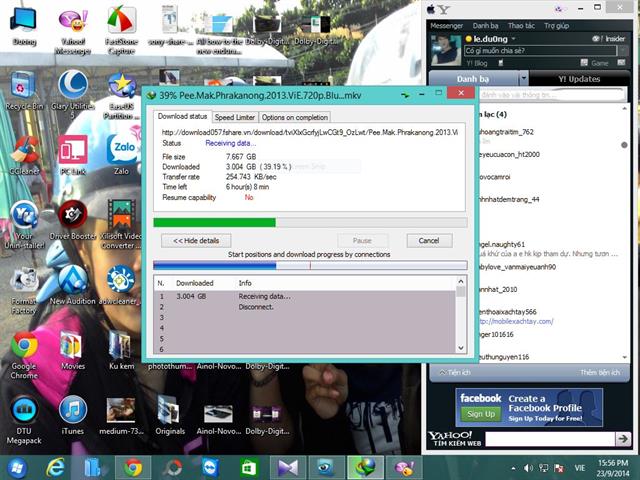Open Google Chrome desktop shortcut
The image size is (640, 480).
coord(24,350)
